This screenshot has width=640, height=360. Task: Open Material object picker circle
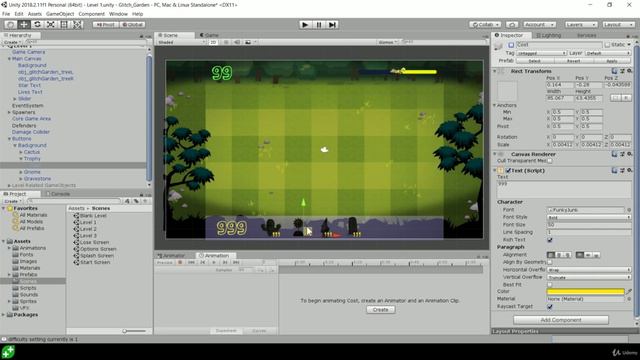click(629, 299)
